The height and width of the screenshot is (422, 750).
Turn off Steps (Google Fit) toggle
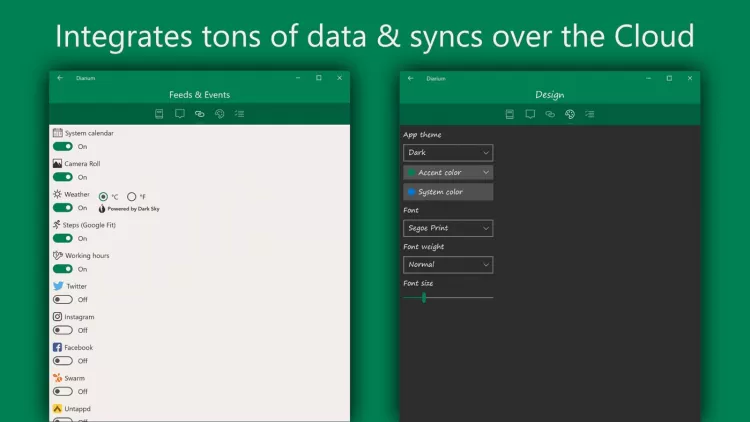[x=63, y=238]
